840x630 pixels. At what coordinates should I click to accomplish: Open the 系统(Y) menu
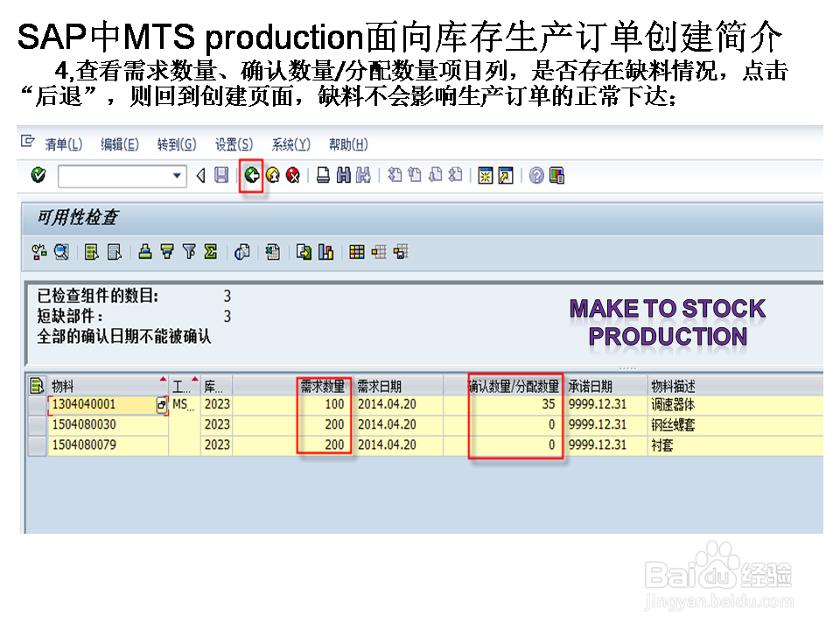290,144
